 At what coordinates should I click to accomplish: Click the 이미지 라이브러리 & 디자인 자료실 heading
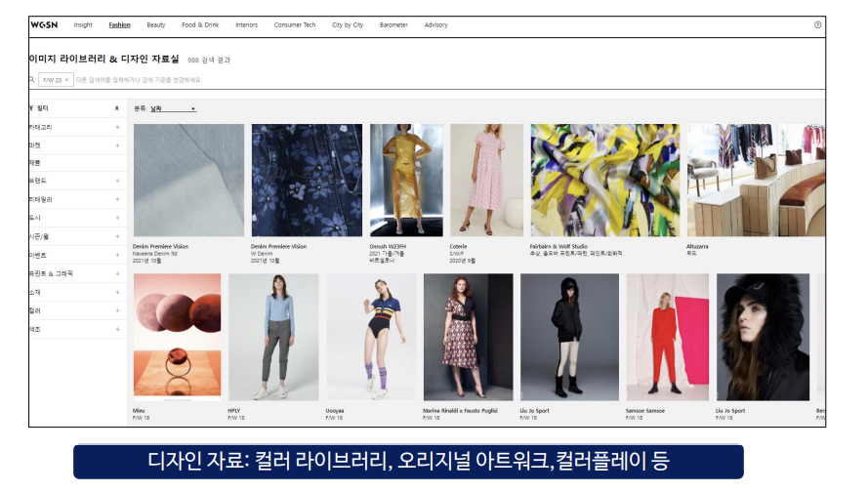104,59
